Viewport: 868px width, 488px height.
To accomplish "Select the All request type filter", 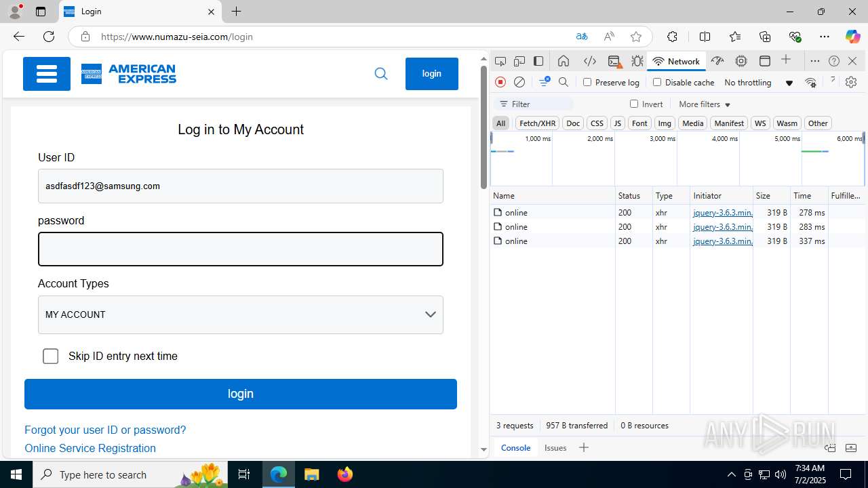I will pos(500,123).
